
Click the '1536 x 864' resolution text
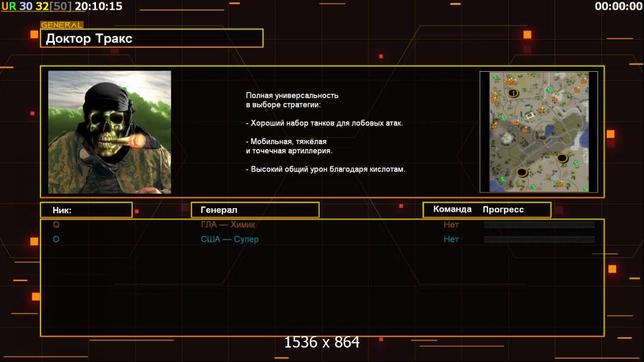[x=322, y=342]
